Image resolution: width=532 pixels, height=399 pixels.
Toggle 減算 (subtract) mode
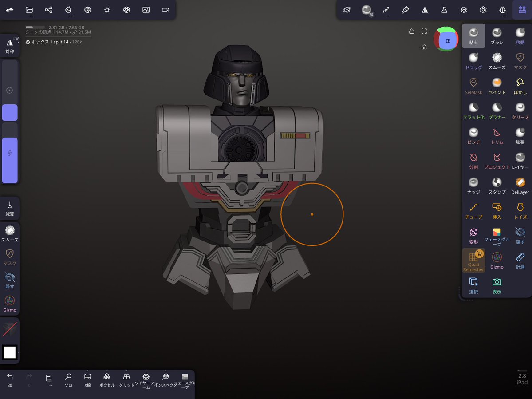tap(9, 208)
